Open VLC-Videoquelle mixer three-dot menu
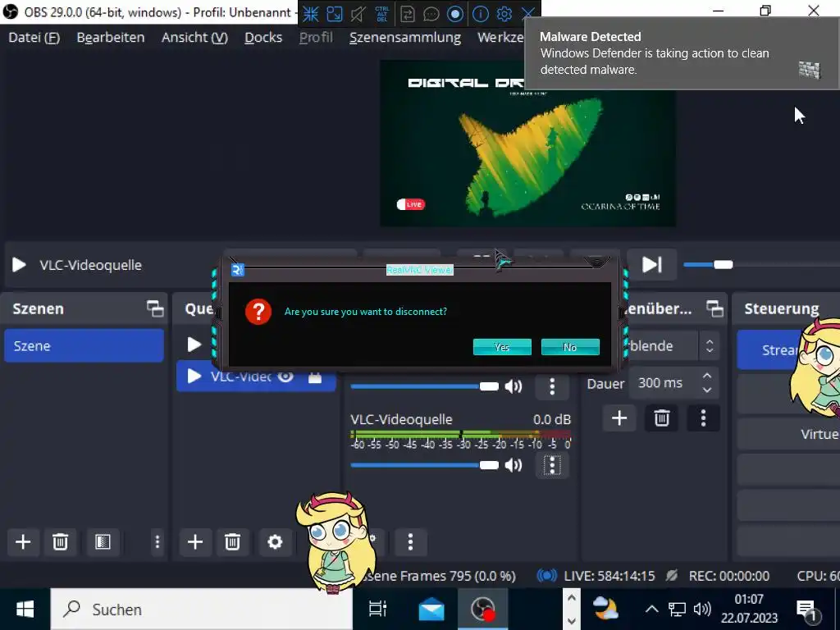The image size is (840, 630). [552, 465]
